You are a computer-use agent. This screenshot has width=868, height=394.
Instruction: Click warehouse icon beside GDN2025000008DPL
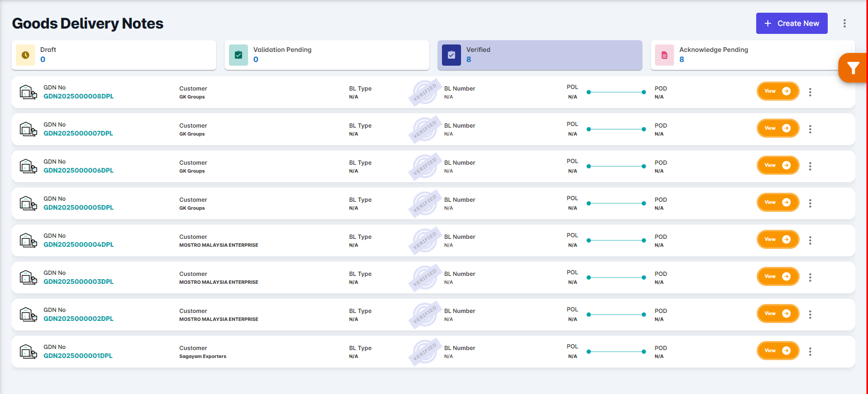pyautogui.click(x=28, y=92)
